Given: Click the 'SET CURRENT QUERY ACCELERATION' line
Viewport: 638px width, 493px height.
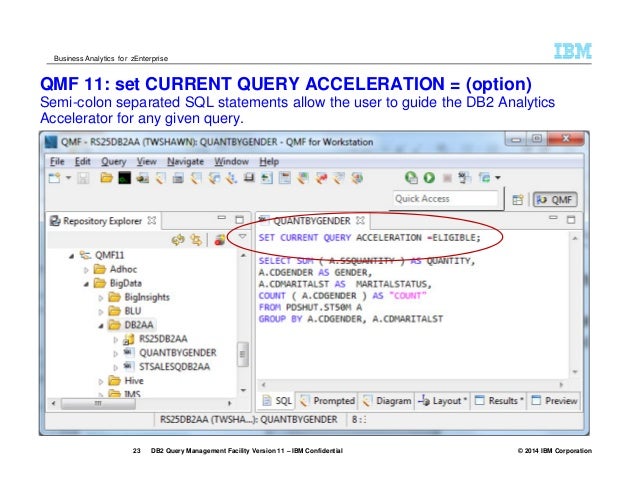Looking at the screenshot, I should [x=369, y=238].
